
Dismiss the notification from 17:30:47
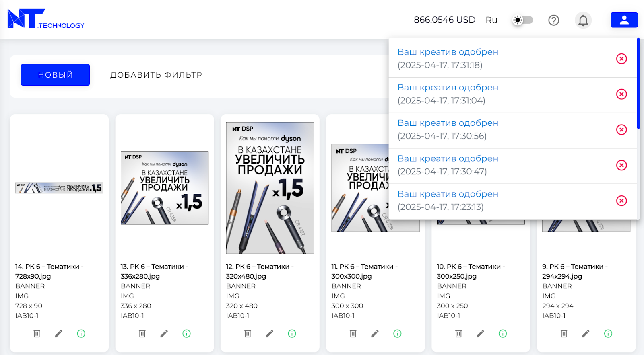tap(621, 165)
